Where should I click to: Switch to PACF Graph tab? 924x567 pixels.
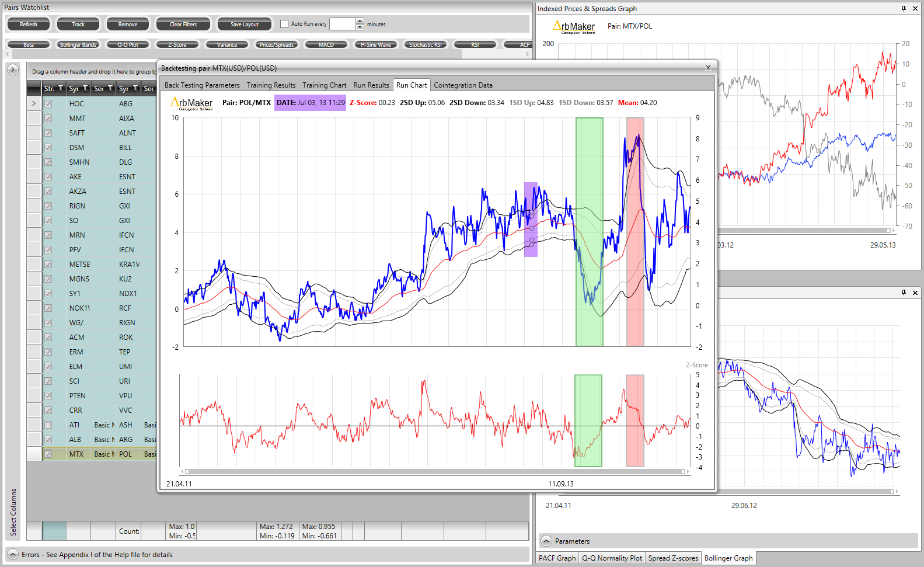click(557, 558)
